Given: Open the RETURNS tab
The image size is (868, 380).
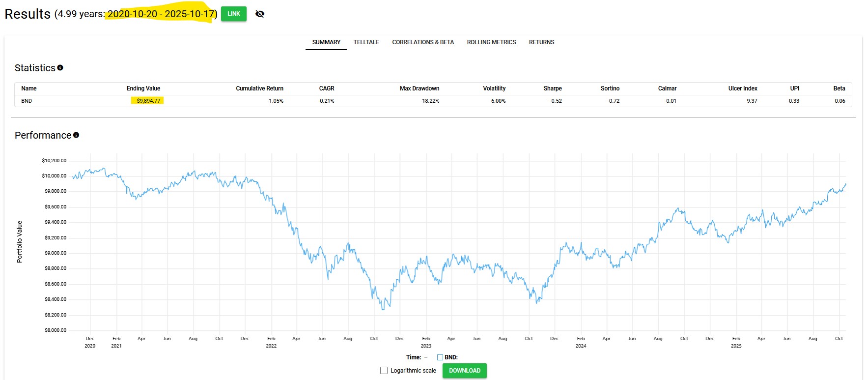Looking at the screenshot, I should coord(541,42).
